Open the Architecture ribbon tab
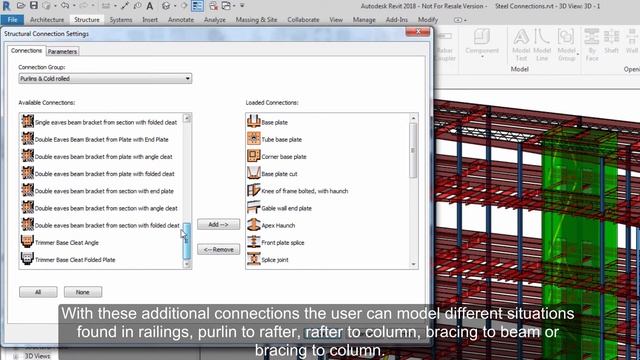Viewport: 640px width, 360px height. 47,20
